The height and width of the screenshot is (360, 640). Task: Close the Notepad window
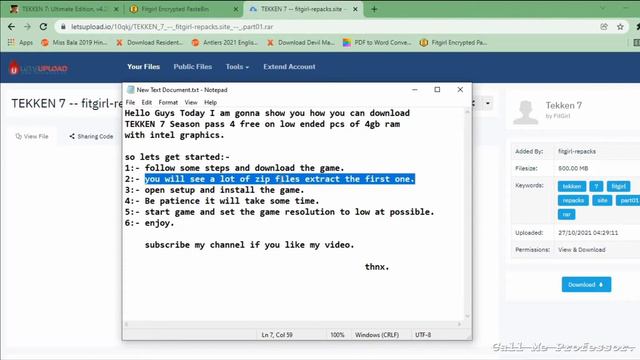pos(460,89)
